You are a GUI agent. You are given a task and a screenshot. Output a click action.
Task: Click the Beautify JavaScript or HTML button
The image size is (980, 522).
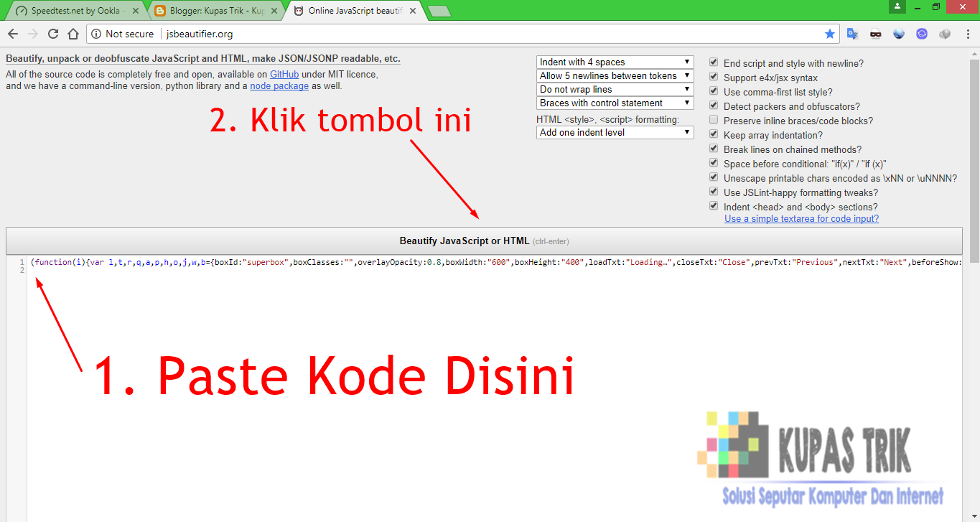pyautogui.click(x=484, y=241)
